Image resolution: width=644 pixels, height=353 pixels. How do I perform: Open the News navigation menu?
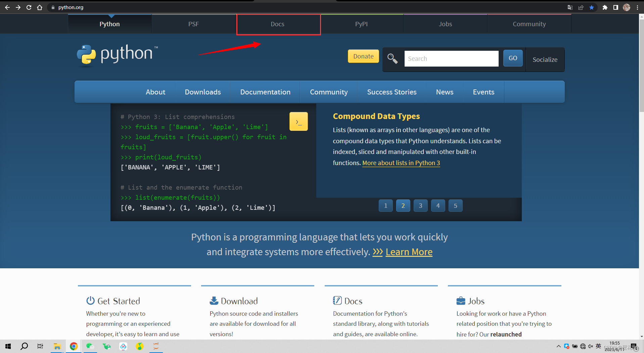click(x=445, y=92)
